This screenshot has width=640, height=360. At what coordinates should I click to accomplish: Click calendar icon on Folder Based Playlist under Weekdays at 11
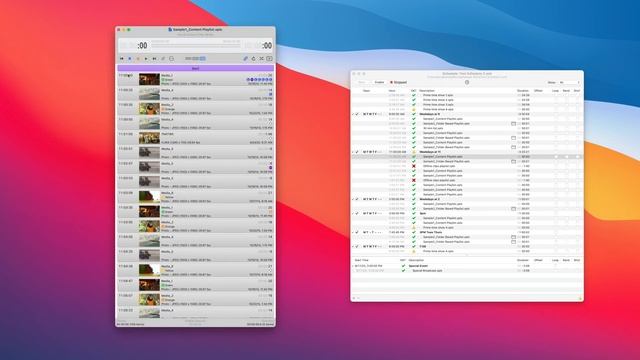513,161
